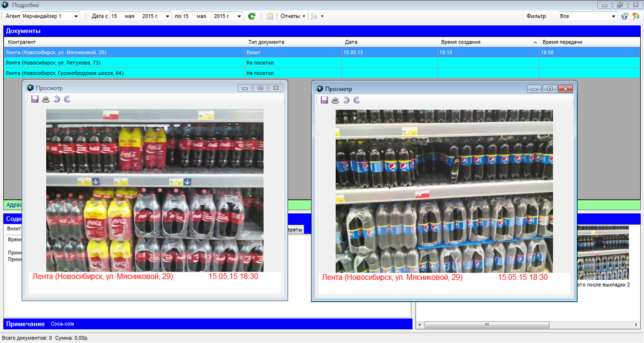644x343 pixels.
Task: Click the horizontal scrollbar under the photo thumbnails
Action: [487, 325]
